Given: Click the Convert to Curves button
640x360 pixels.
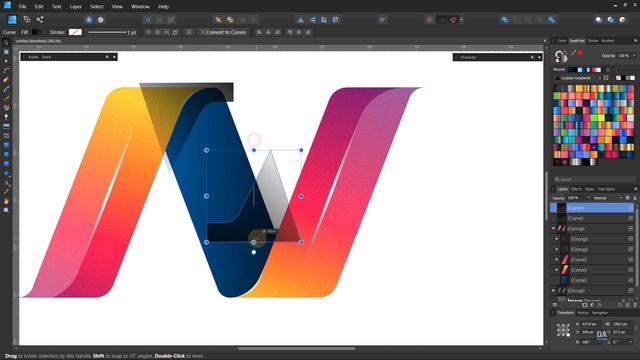Looking at the screenshot, I should coord(223,32).
